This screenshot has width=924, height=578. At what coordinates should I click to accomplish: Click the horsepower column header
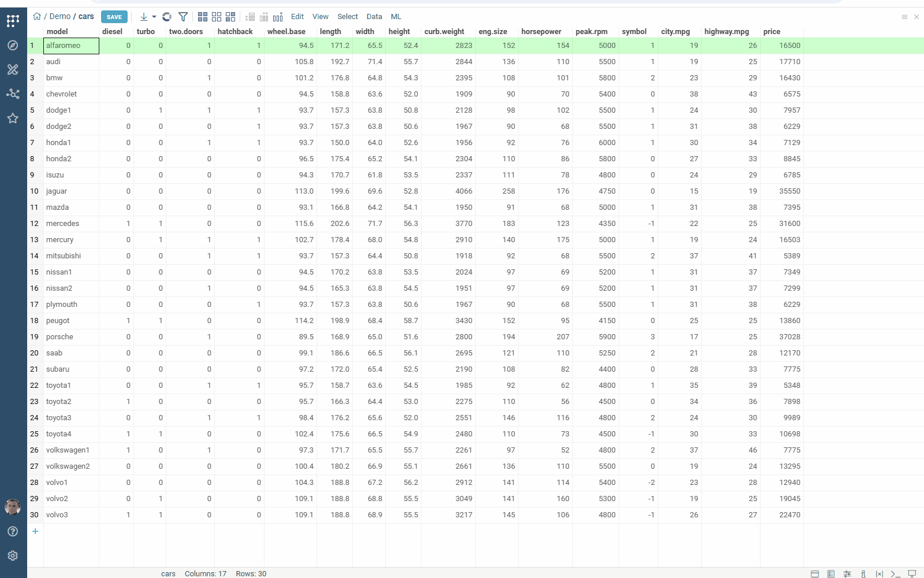(541, 32)
